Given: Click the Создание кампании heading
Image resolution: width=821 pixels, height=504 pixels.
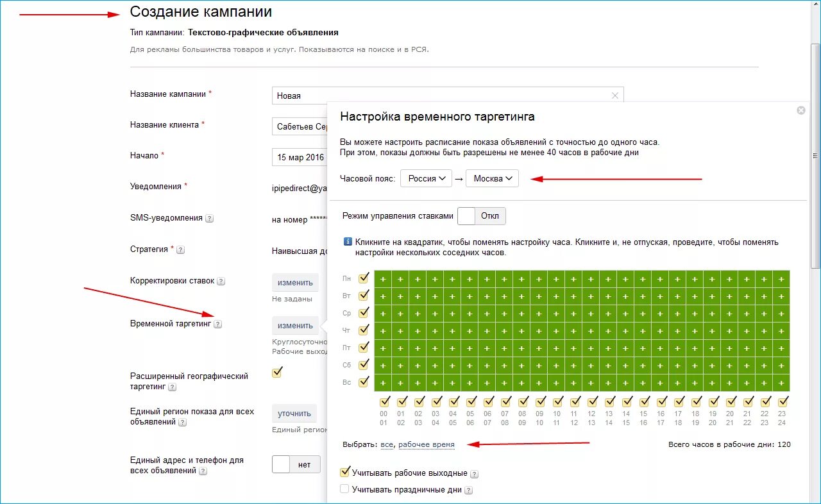Looking at the screenshot, I should [201, 12].
